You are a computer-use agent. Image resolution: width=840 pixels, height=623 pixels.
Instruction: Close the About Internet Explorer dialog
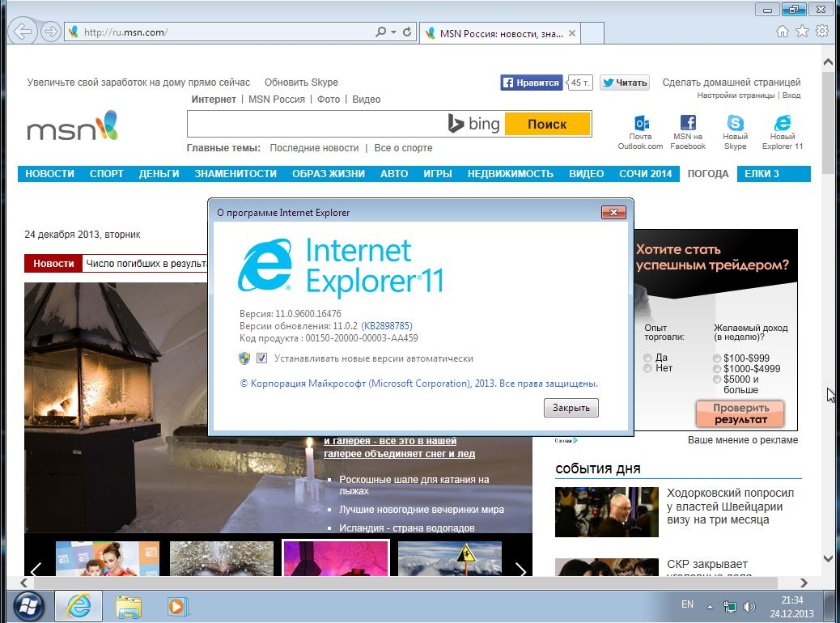click(x=613, y=212)
